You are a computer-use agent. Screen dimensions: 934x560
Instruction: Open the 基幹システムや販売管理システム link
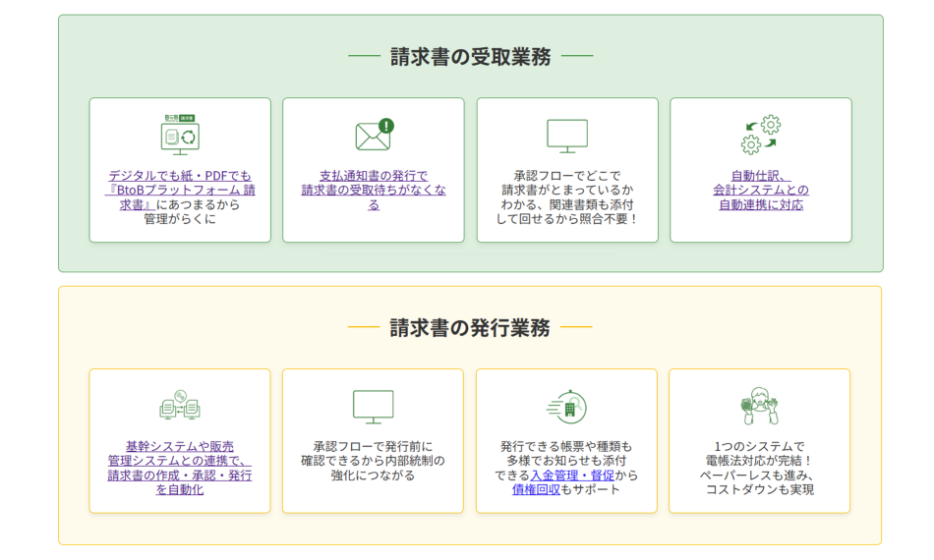click(180, 468)
